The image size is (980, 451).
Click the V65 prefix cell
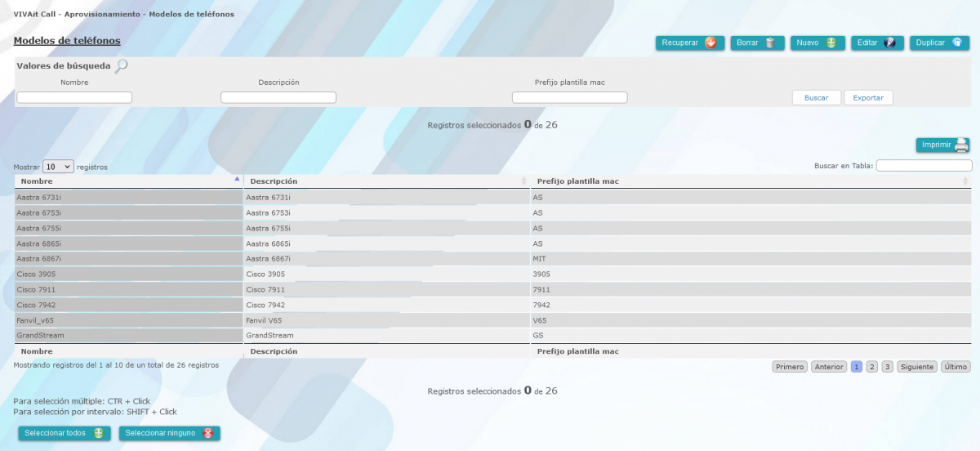pos(751,320)
